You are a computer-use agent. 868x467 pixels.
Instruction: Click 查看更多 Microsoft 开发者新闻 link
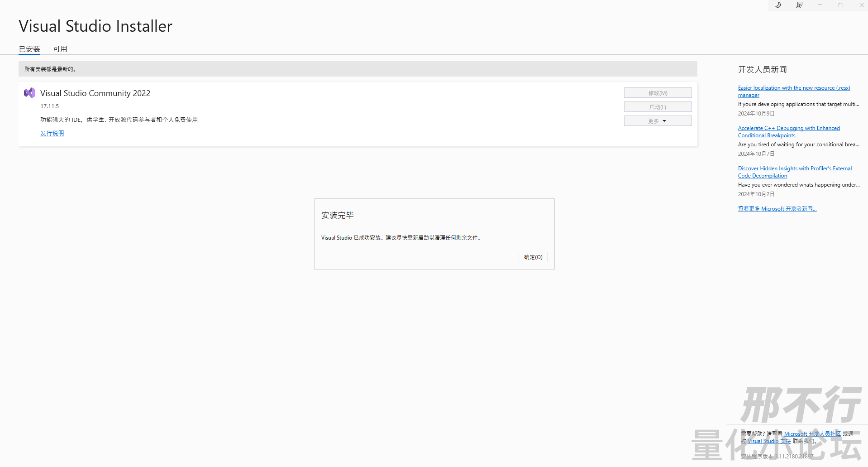point(777,209)
